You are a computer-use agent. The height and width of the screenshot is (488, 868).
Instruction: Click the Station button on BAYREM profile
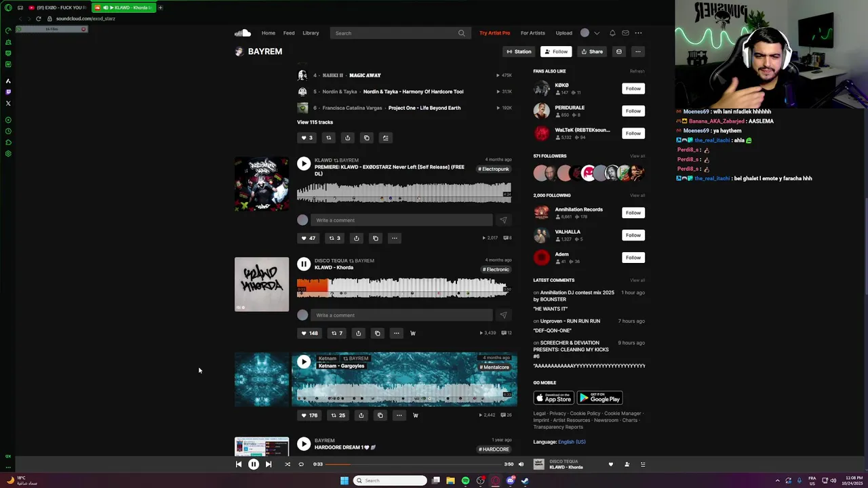click(x=518, y=52)
